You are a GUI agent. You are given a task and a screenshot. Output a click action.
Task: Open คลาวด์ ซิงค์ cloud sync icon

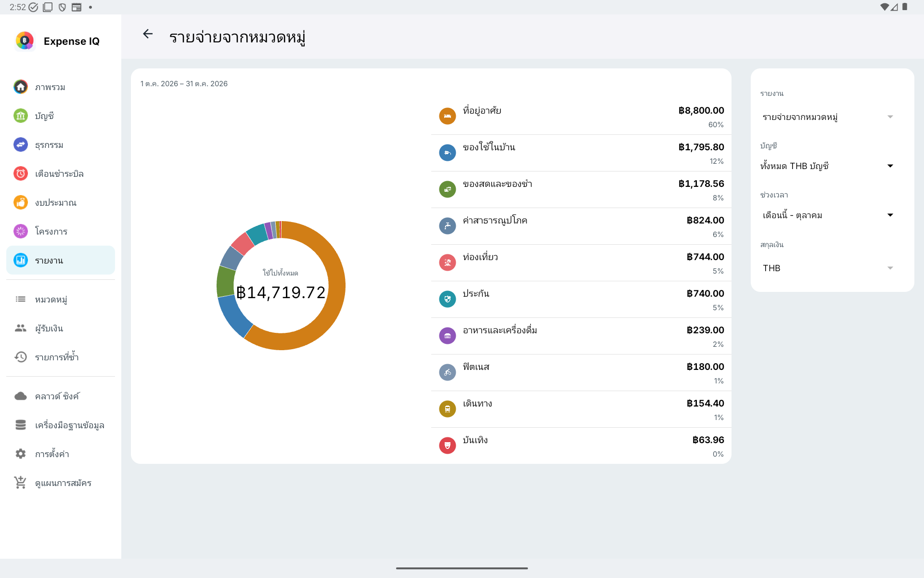click(x=21, y=396)
